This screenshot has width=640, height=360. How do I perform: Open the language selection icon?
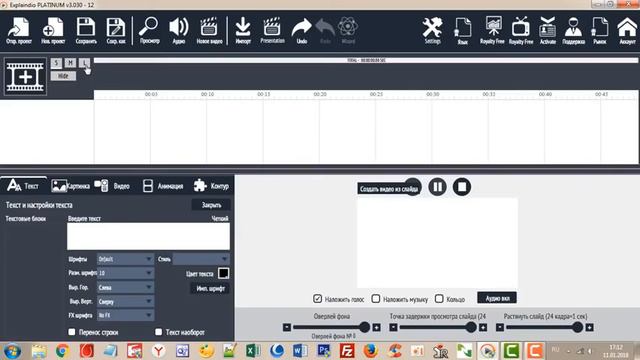(462, 30)
